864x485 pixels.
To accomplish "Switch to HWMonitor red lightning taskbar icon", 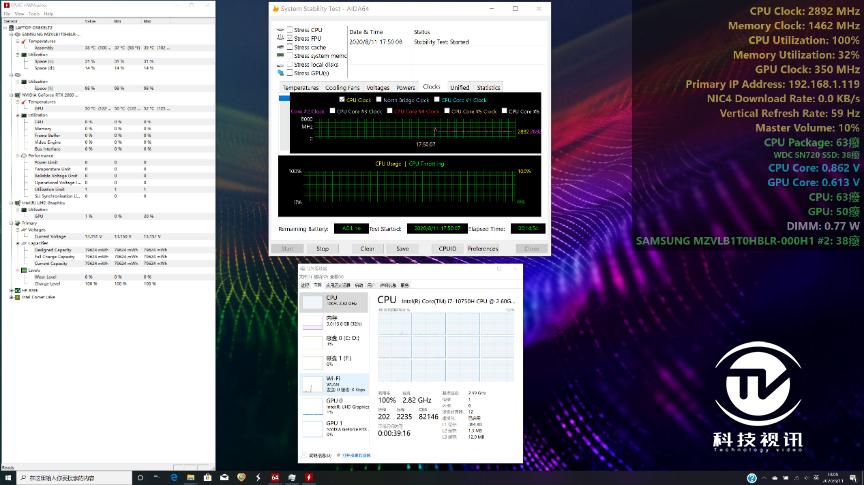I will [x=309, y=477].
